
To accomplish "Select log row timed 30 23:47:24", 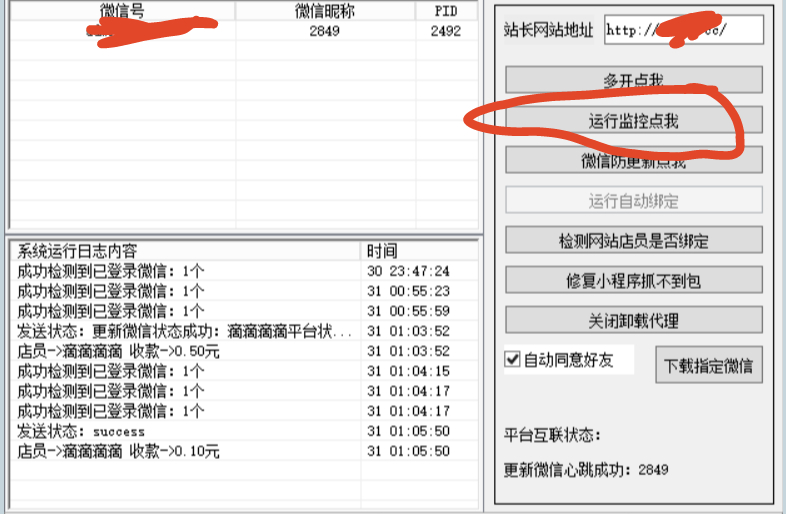I will point(244,271).
